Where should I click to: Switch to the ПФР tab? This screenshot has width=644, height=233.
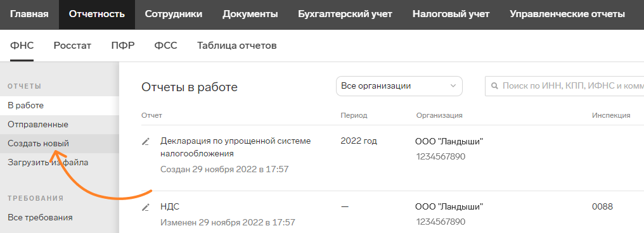(x=123, y=46)
